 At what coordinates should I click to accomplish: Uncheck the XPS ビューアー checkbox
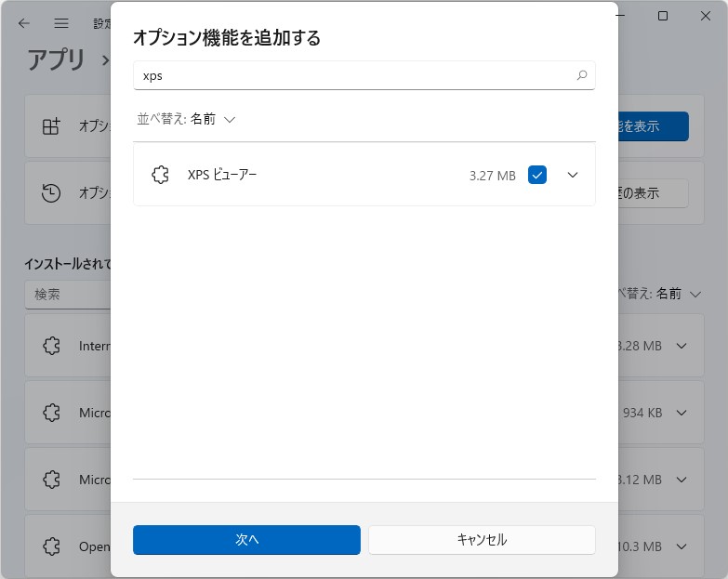pos(537,175)
